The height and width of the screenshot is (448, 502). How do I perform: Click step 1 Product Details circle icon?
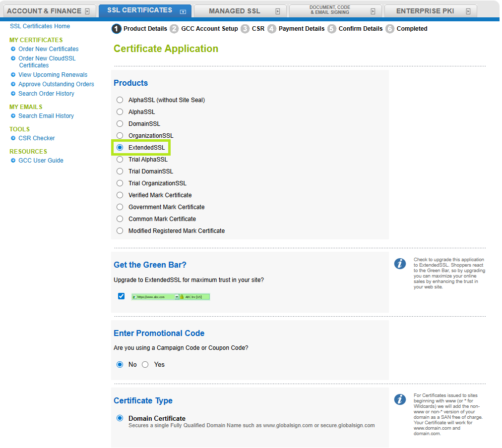pos(117,29)
